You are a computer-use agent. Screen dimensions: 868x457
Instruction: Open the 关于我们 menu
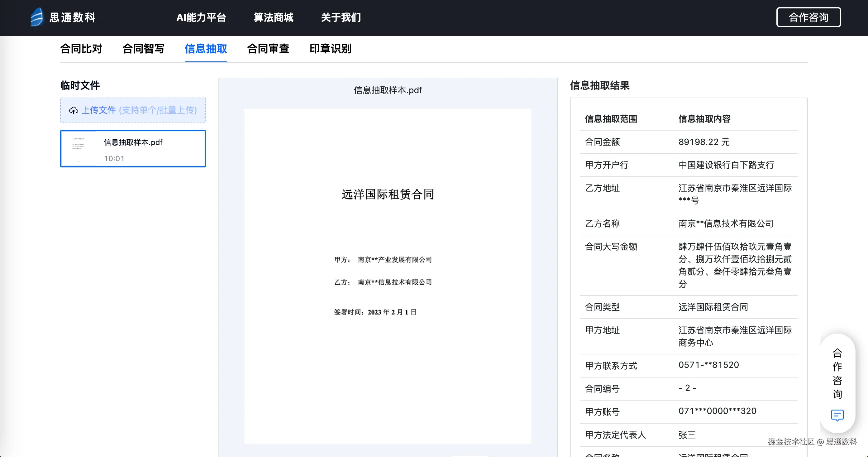(341, 17)
